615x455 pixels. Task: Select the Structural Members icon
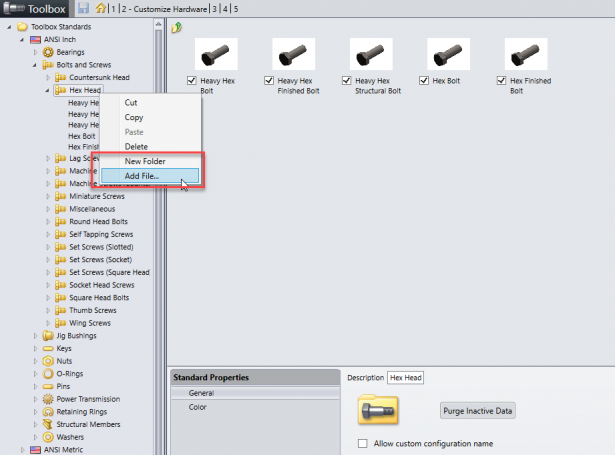pyautogui.click(x=48, y=424)
